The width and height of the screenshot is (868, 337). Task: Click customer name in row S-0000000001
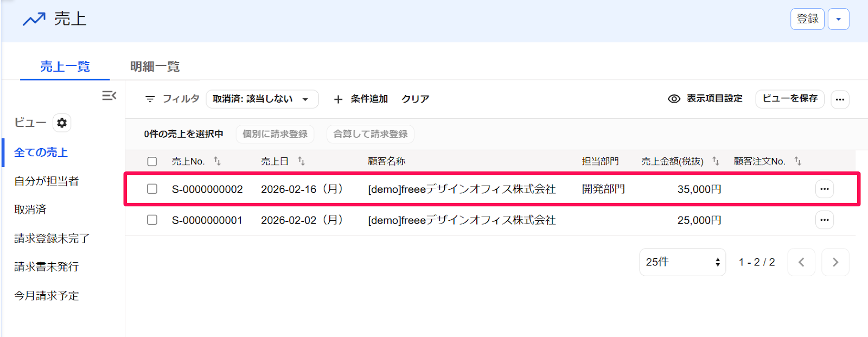[x=462, y=220]
